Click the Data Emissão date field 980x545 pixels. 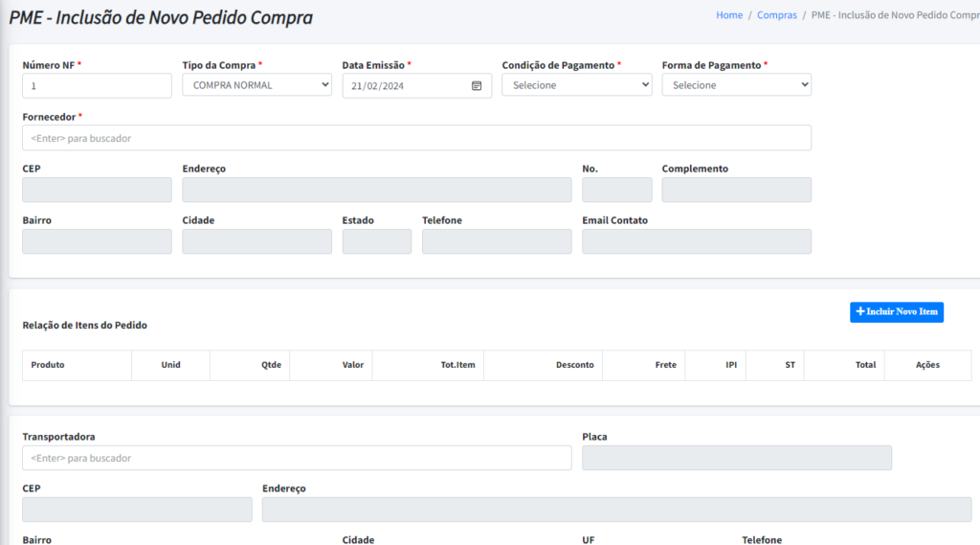point(407,85)
